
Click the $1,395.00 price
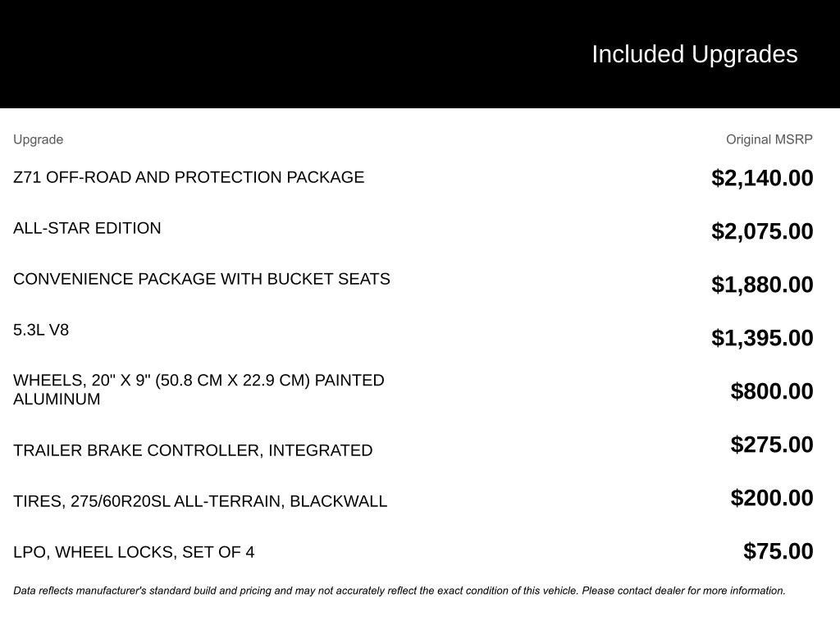[x=762, y=338]
